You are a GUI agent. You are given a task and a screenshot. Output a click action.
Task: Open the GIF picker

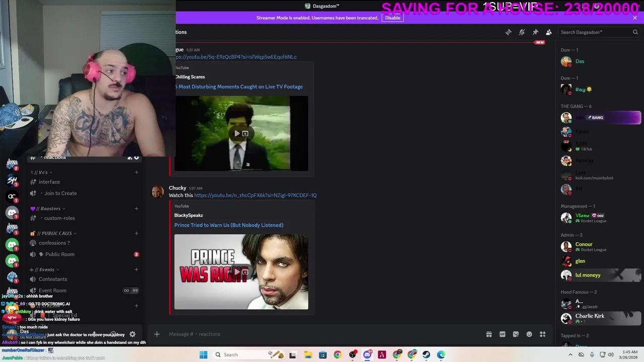pyautogui.click(x=502, y=334)
